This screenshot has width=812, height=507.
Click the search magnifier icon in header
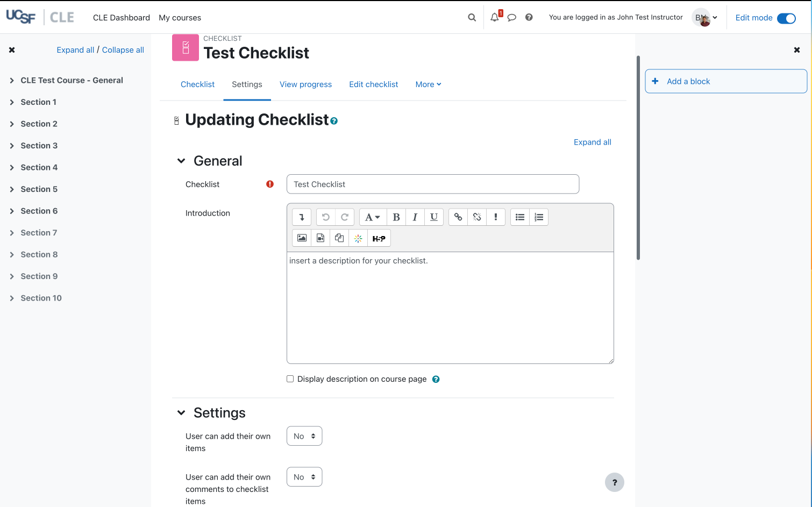pyautogui.click(x=472, y=18)
